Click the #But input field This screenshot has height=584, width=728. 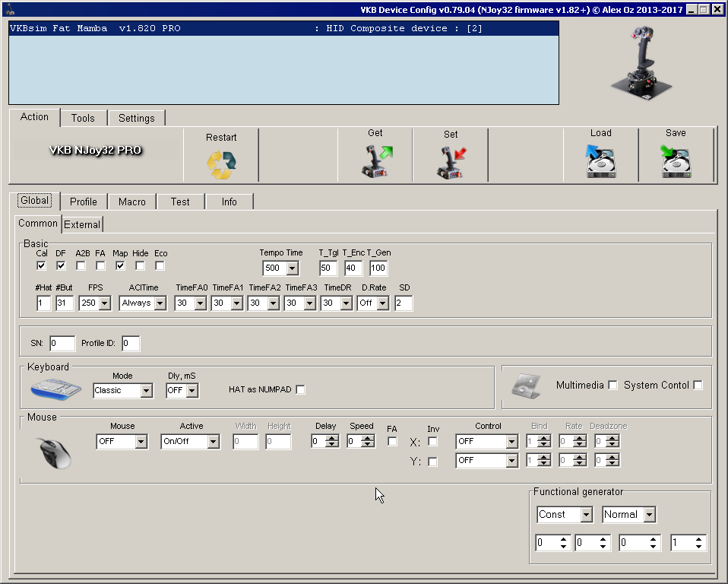65,303
